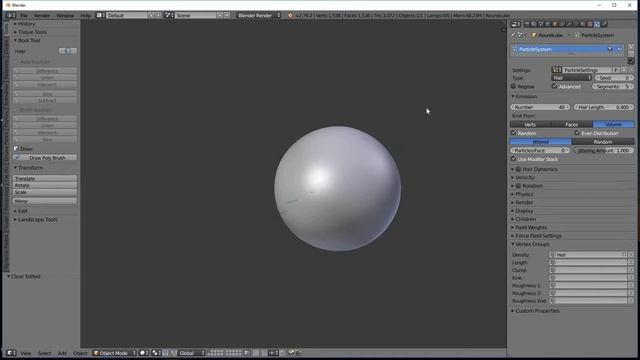
Task: Open the World properties tab icon
Action: pos(547,24)
